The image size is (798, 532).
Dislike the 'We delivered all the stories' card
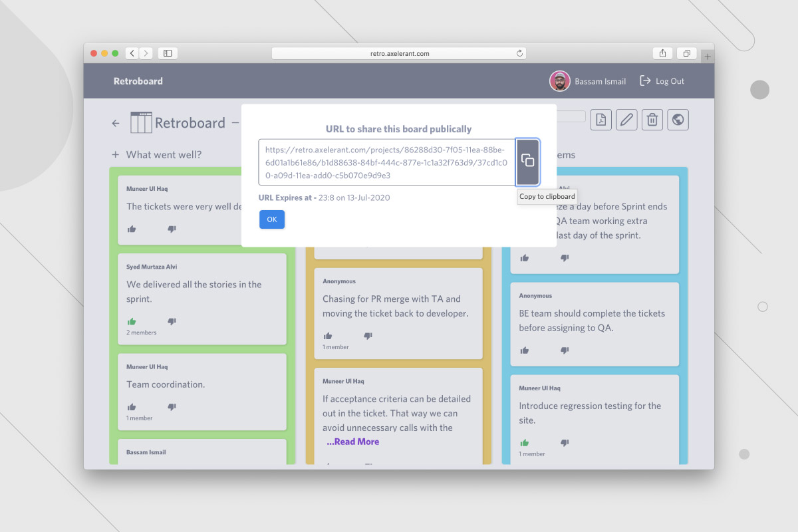pos(172,321)
